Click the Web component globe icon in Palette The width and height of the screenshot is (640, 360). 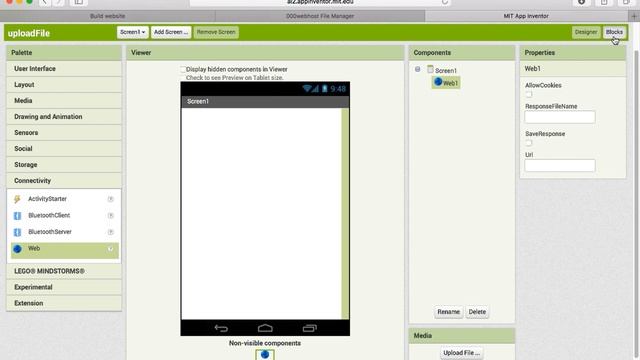[17, 249]
